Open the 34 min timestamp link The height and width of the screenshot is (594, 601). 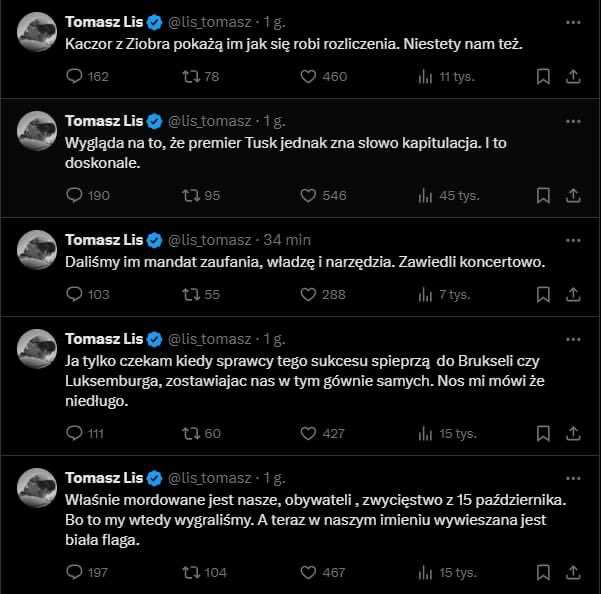(x=287, y=240)
